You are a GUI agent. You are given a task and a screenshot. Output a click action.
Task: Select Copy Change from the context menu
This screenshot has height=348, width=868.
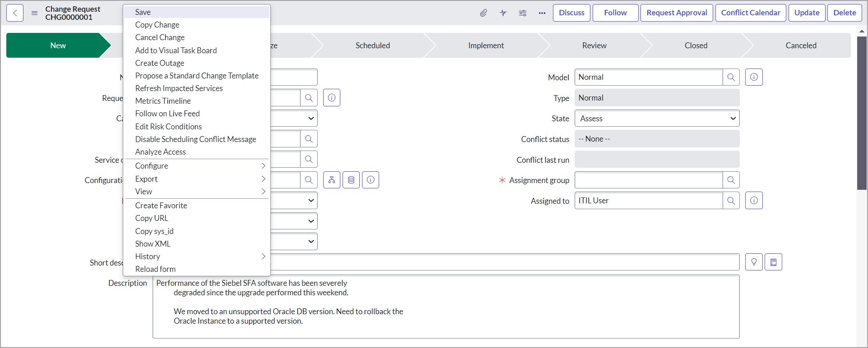click(157, 25)
